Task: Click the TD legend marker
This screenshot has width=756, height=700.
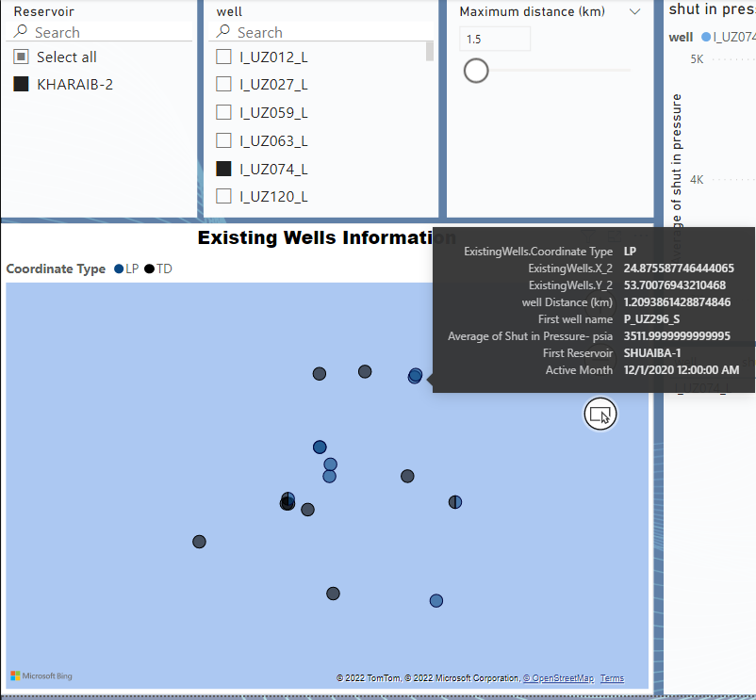Action: coord(150,269)
